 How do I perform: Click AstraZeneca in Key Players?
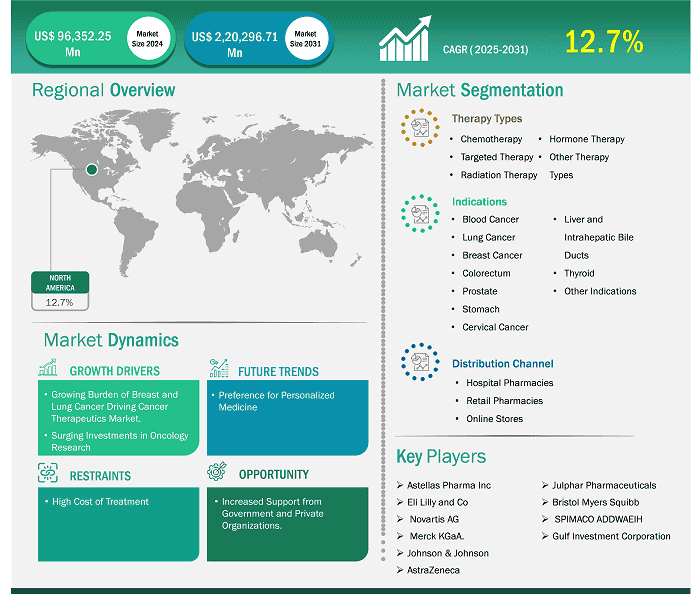(x=433, y=570)
